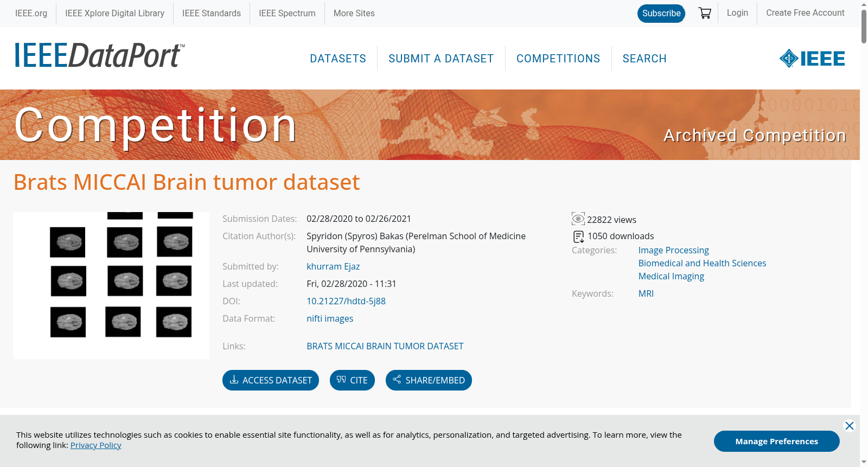Open the Login link
This screenshot has width=868, height=467.
pos(737,13)
